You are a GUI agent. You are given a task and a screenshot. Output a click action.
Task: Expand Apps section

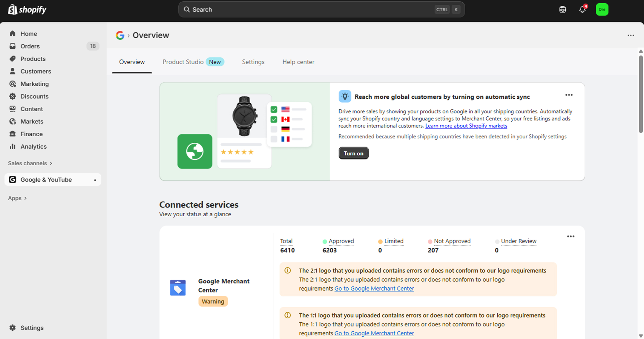17,198
